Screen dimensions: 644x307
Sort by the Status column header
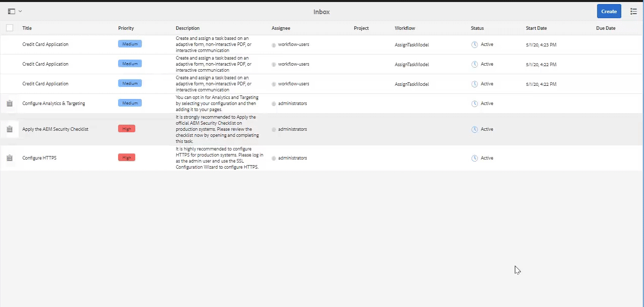coord(477,28)
